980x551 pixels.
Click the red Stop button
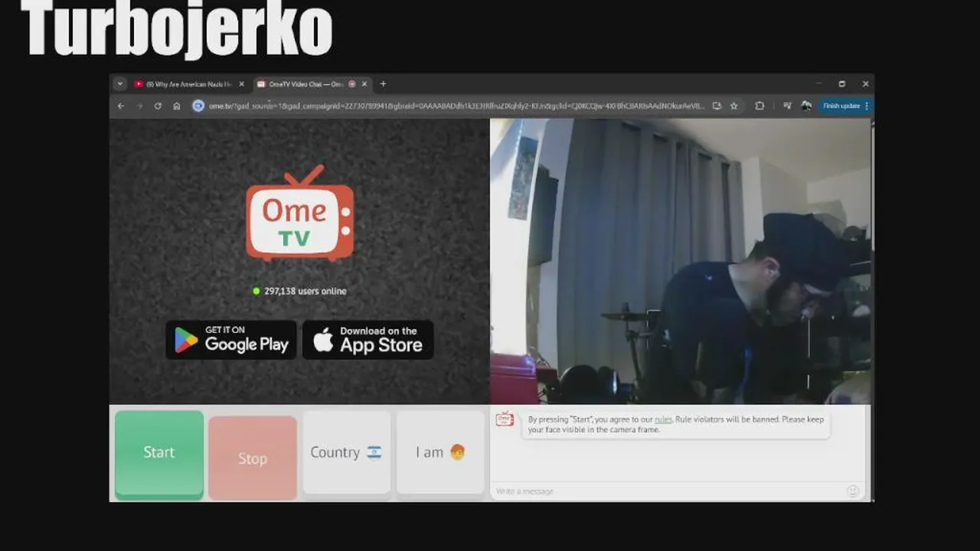coord(253,458)
